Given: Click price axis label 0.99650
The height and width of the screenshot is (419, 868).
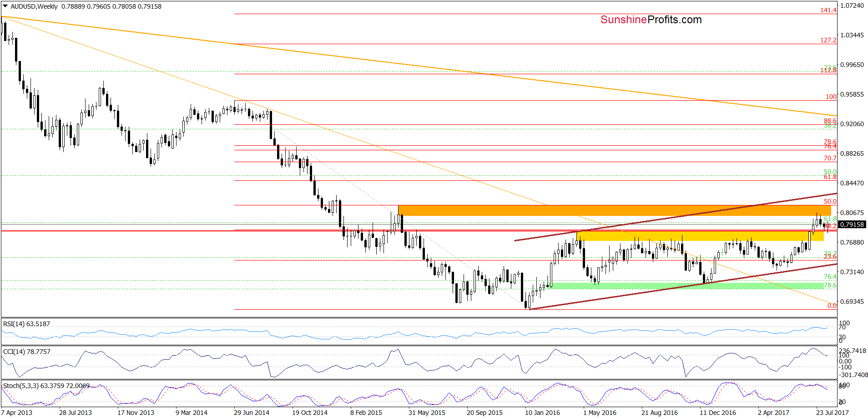Looking at the screenshot, I should tap(852, 65).
